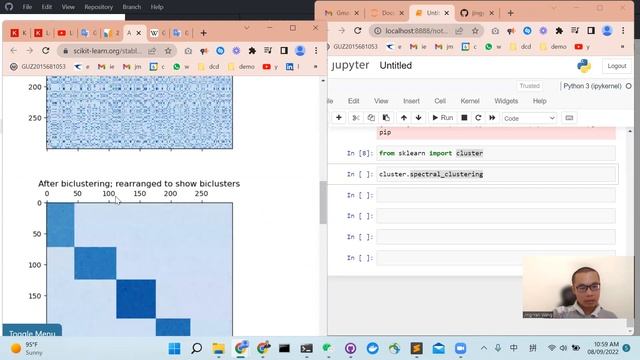Screen dimensions: 640x360
Task: Open the screenshot camera extension in Jupyter window
Action: [x=495, y=31]
